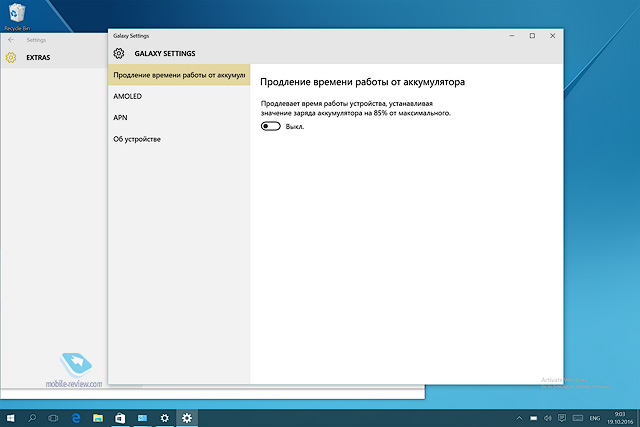
Task: Click the Galaxy Settings gear icon
Action: (x=119, y=53)
